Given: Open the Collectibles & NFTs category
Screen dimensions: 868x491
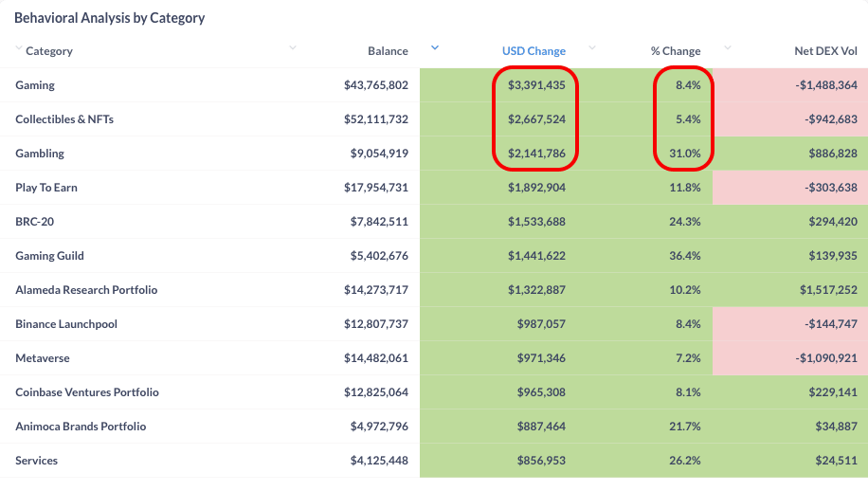Looking at the screenshot, I should click(x=64, y=119).
